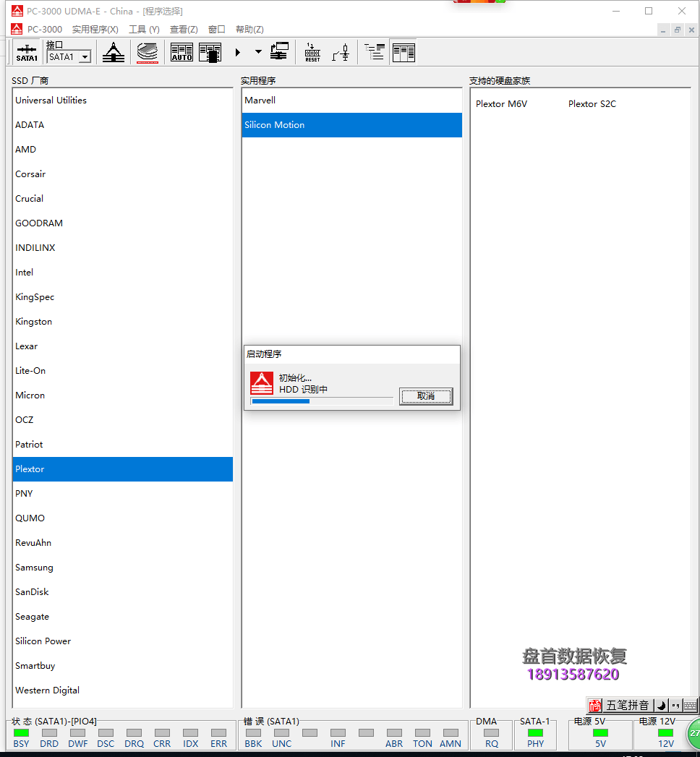Choose Corsair from the vendor list
The height and width of the screenshot is (757, 700).
(123, 174)
